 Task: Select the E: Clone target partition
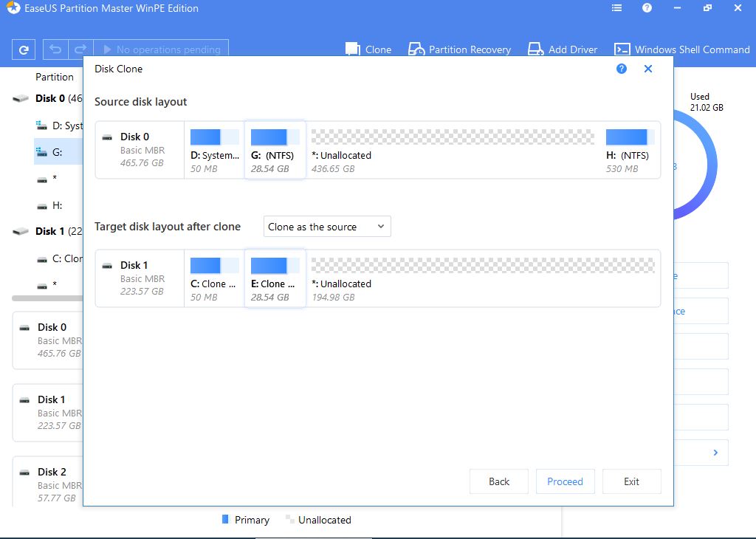click(x=275, y=278)
